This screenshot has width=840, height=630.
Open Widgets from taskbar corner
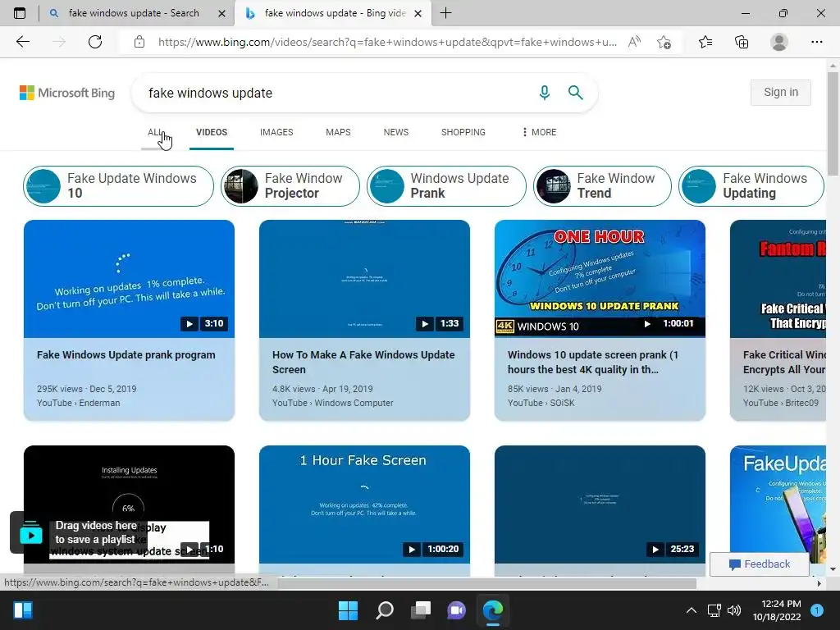coord(23,610)
